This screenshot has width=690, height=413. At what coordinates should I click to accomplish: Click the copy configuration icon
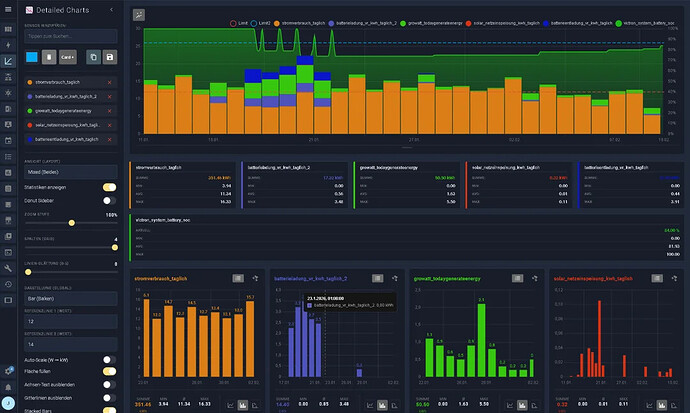(93, 58)
